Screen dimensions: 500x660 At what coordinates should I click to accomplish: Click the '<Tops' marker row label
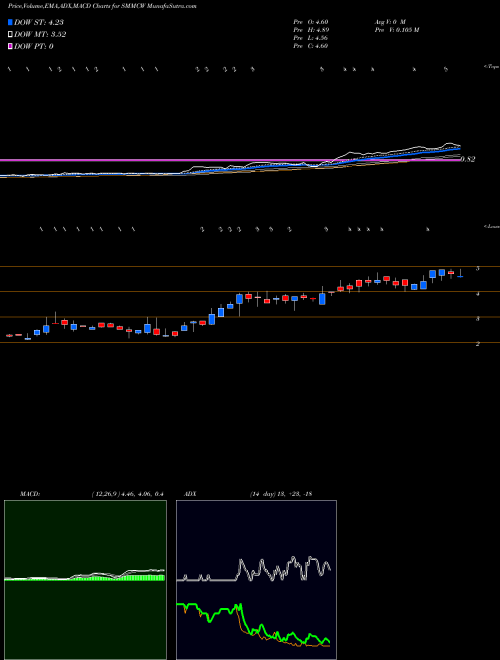[x=491, y=67]
